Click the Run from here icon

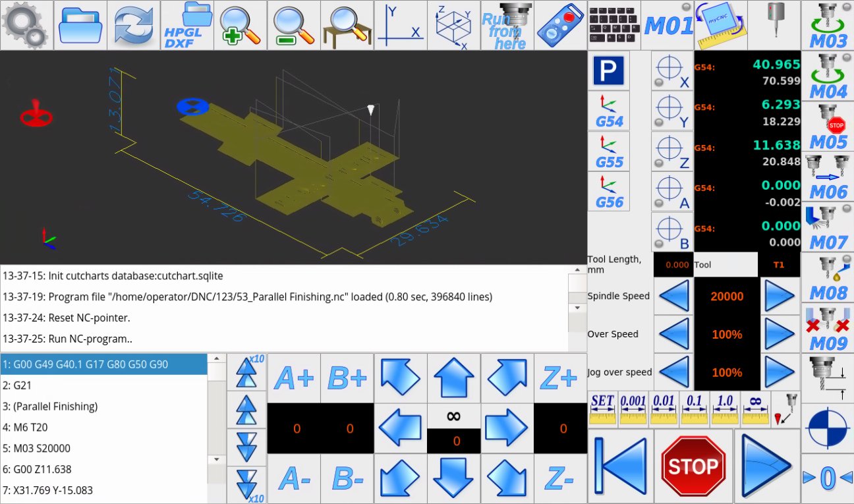[507, 25]
